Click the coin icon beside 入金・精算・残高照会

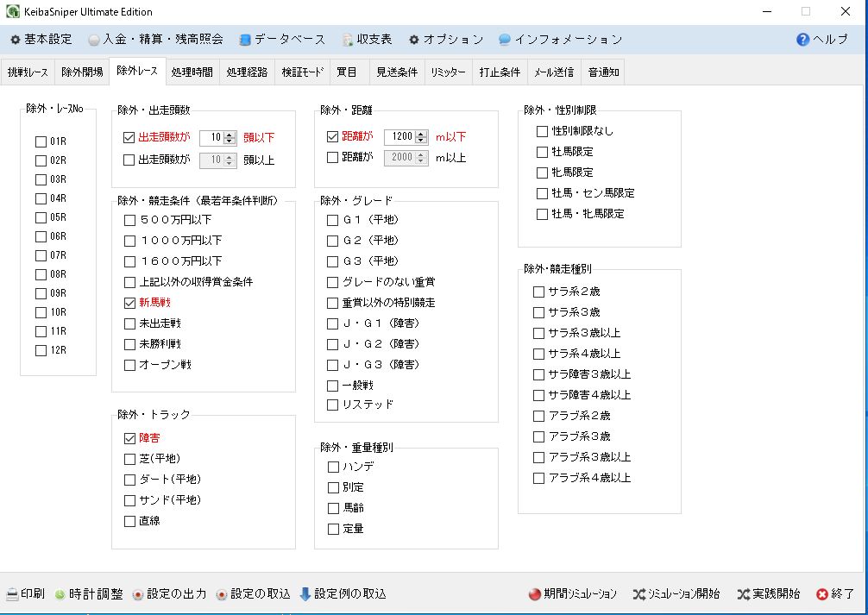(94, 40)
